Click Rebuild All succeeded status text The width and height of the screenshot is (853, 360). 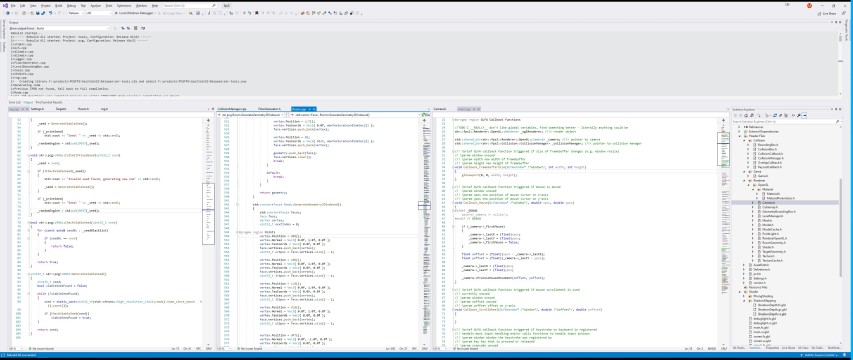click(22, 355)
